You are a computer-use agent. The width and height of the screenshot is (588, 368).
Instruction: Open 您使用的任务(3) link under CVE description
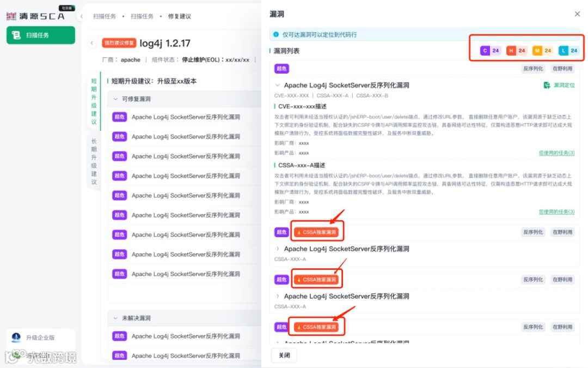pyautogui.click(x=556, y=153)
